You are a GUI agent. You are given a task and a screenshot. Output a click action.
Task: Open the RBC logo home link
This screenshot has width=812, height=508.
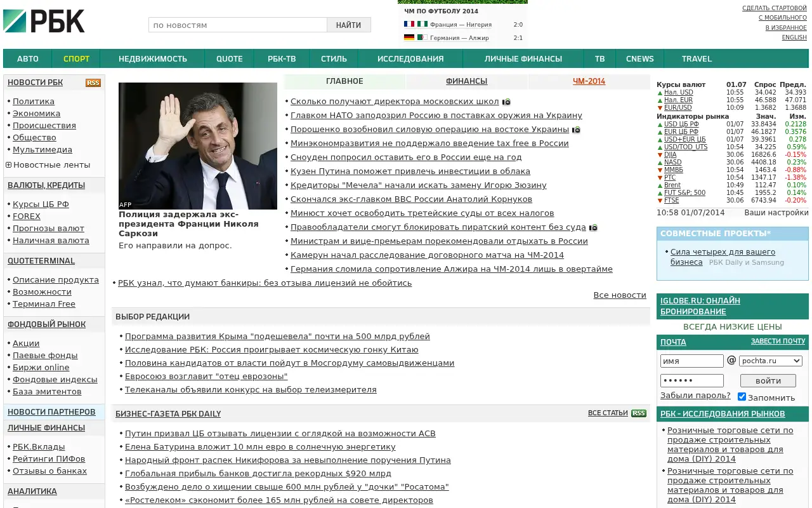pos(44,21)
